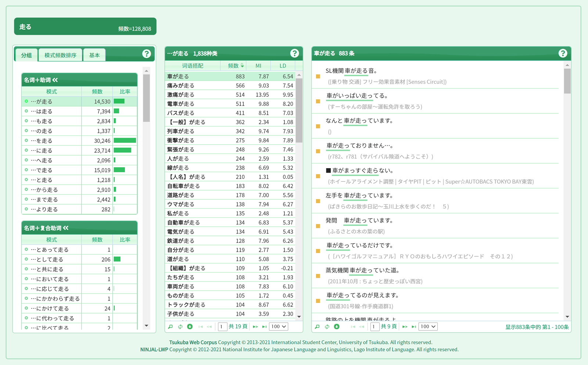Click the pattern panel vertical scrollbar

click(146, 199)
